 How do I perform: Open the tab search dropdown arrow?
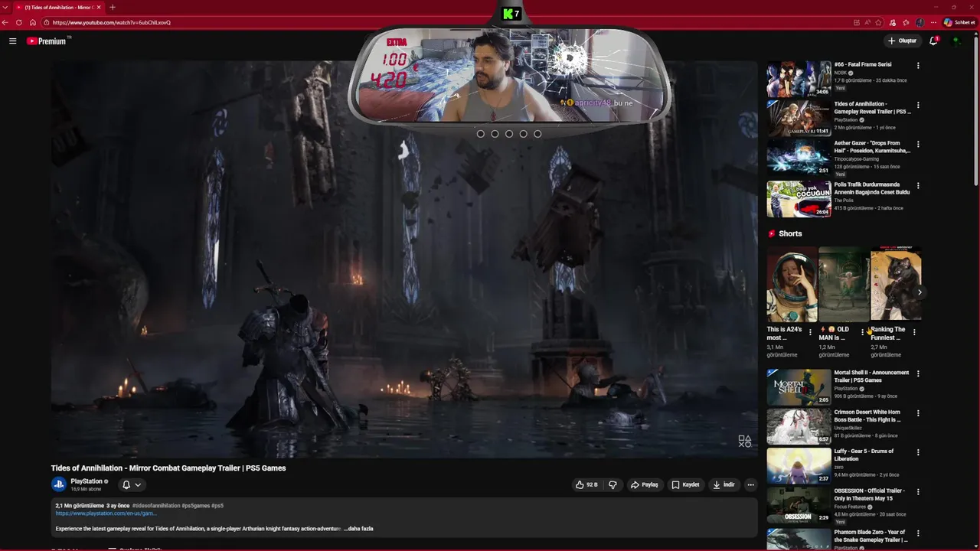point(5,7)
